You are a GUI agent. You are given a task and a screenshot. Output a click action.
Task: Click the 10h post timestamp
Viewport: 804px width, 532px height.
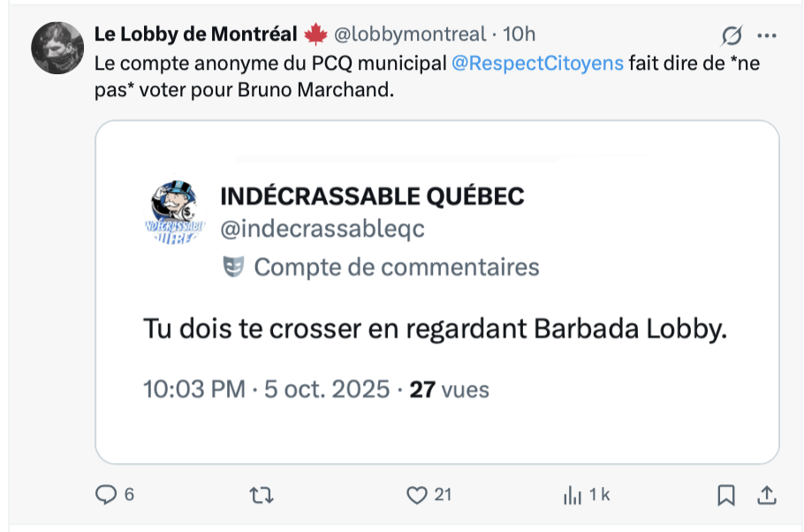[x=520, y=34]
